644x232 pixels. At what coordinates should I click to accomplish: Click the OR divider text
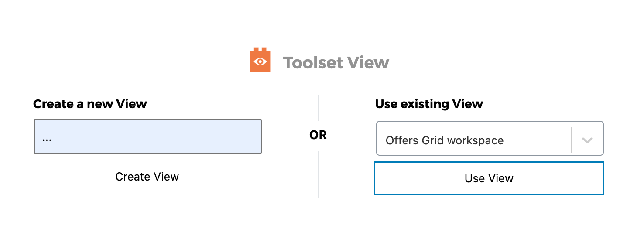[318, 135]
